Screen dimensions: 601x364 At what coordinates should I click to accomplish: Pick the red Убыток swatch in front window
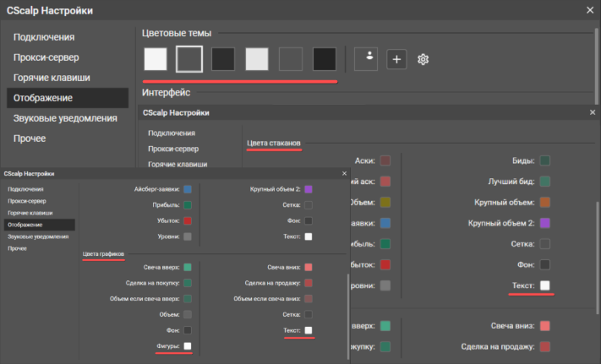point(188,221)
